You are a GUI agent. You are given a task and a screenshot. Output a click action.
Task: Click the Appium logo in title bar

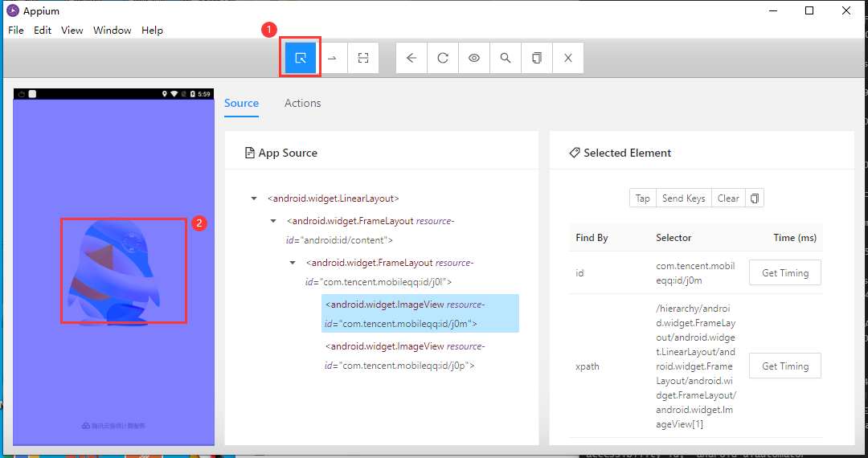click(x=12, y=11)
